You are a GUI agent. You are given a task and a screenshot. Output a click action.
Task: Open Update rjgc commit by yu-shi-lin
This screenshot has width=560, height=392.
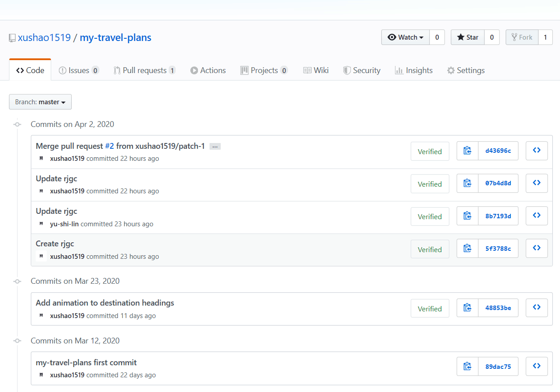click(56, 211)
